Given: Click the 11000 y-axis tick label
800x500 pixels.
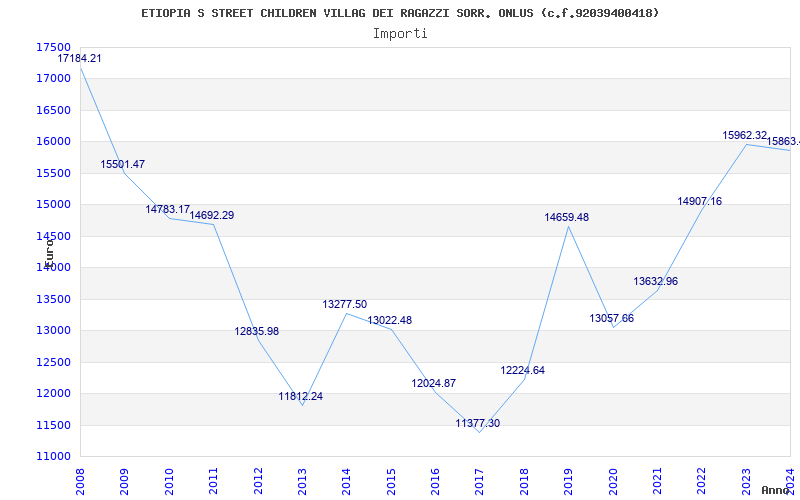Looking at the screenshot, I should (53, 456).
